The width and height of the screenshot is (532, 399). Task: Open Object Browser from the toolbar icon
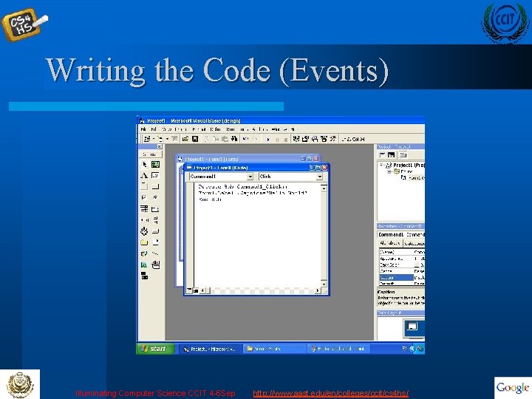click(324, 139)
